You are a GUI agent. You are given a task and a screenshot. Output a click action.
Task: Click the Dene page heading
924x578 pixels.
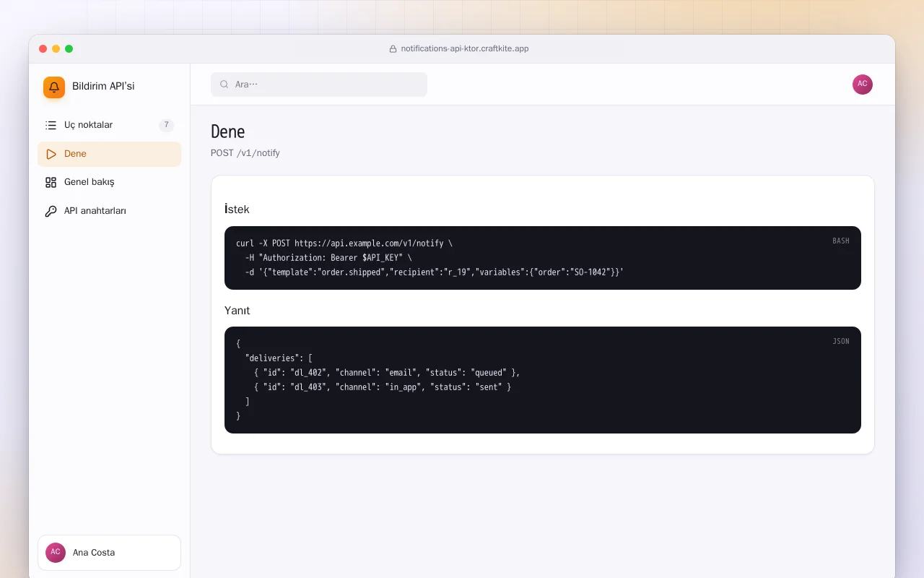tap(228, 131)
